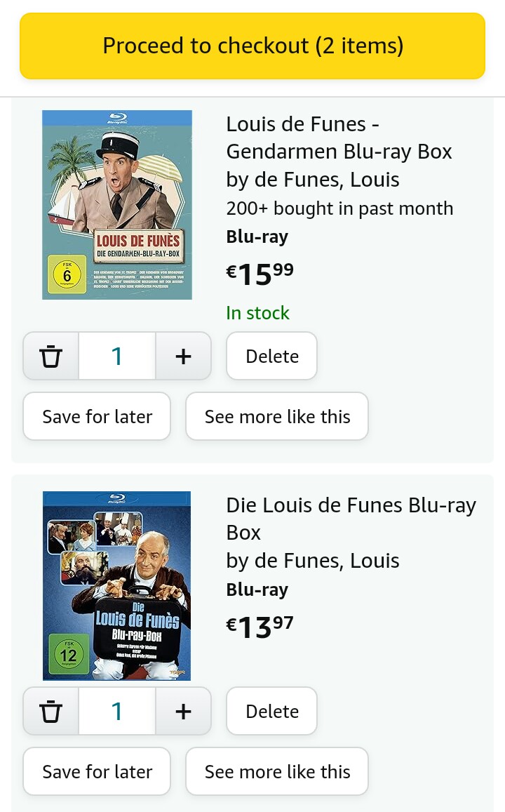Screen dimensions: 505x812
Task: Delete the Die Louis de Funes Blu-ray Box
Action: (271, 712)
